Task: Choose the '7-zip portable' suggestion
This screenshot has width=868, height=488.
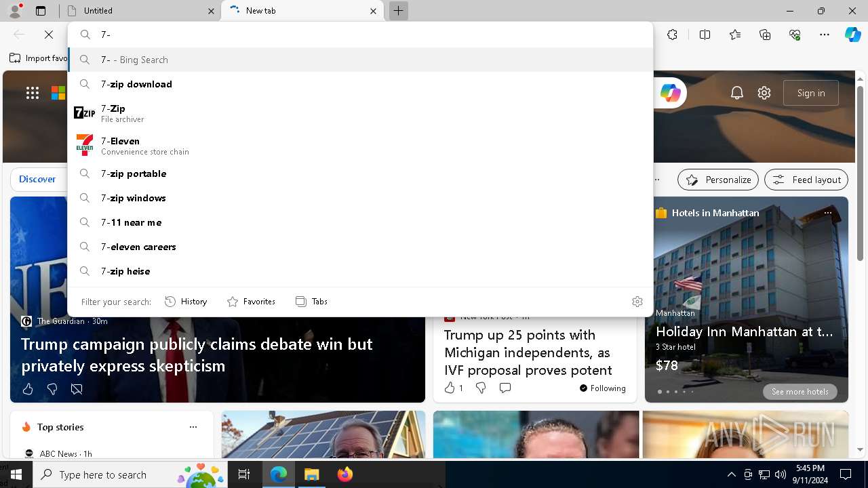Action: (360, 174)
